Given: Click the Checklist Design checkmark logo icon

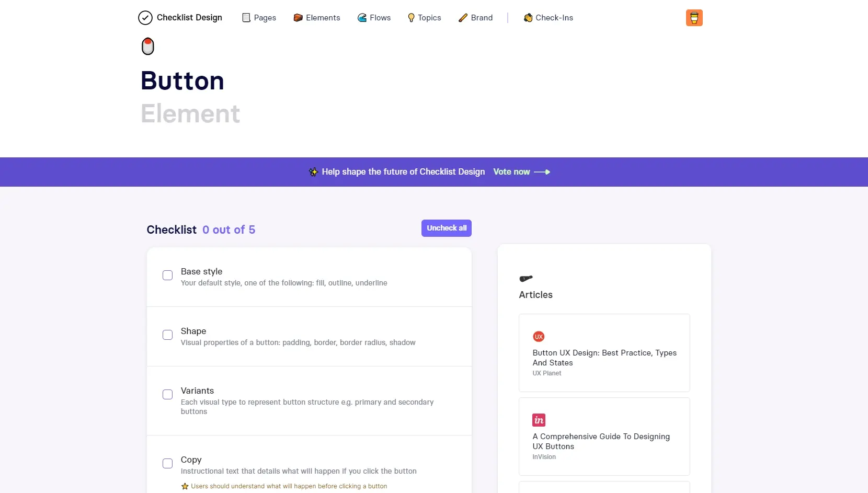Looking at the screenshot, I should click(145, 18).
